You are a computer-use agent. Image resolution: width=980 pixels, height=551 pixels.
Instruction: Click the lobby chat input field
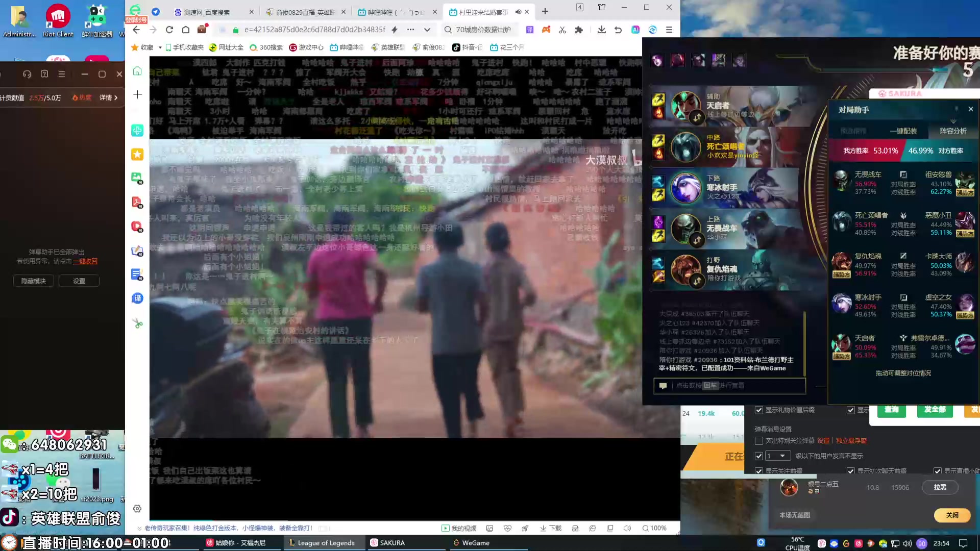pyautogui.click(x=730, y=386)
